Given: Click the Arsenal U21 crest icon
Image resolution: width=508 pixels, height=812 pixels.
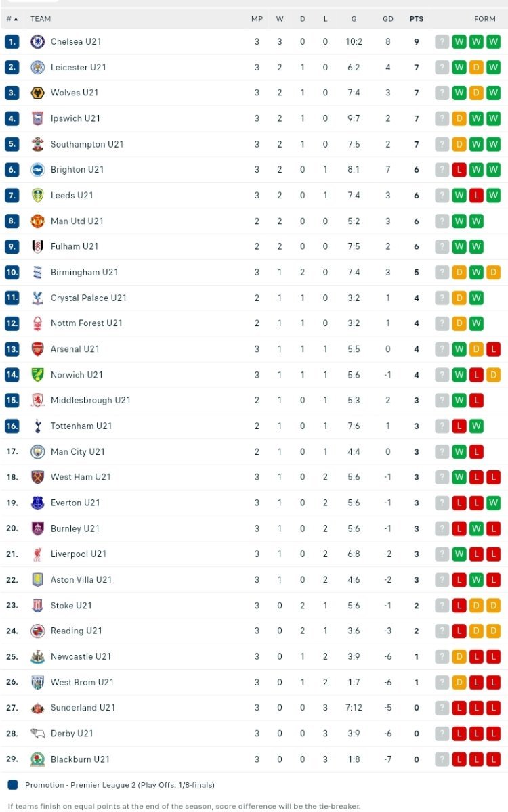Looking at the screenshot, I should click(38, 349).
